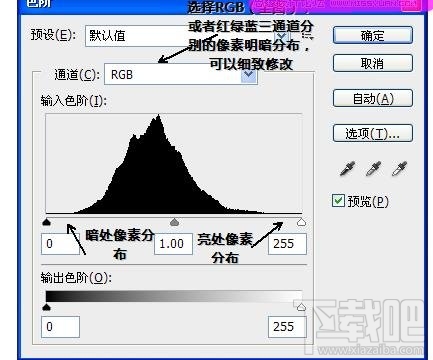Toggle the 预览(P) preview checkbox
The width and height of the screenshot is (433, 360).
pos(338,201)
